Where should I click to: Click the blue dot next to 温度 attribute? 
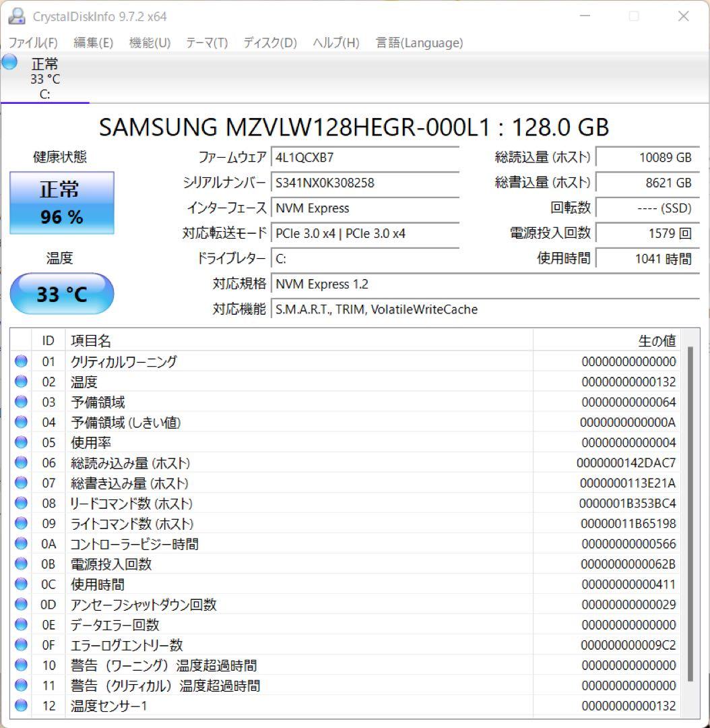pos(20,382)
